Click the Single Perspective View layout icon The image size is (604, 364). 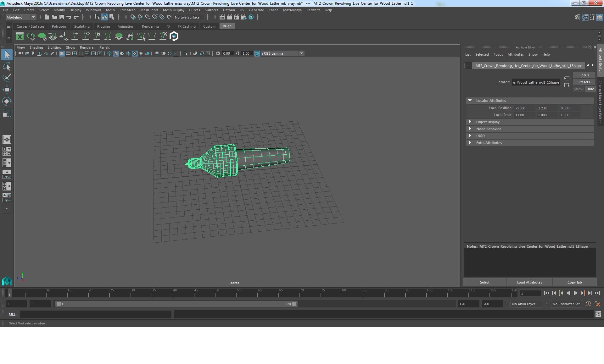point(7,139)
